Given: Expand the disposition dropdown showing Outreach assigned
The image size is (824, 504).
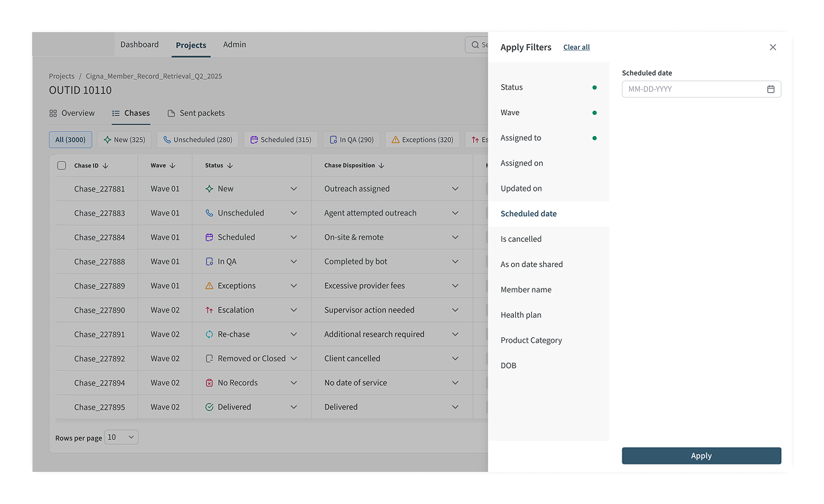Looking at the screenshot, I should tap(455, 189).
